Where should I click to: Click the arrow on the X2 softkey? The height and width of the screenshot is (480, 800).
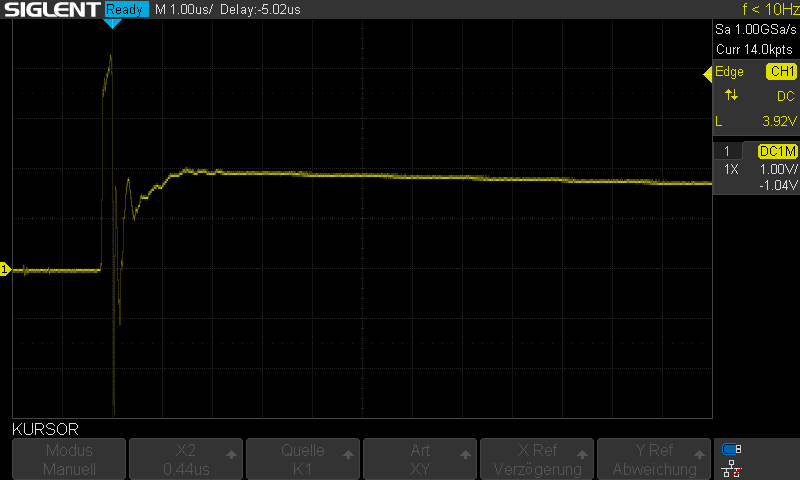pos(231,454)
